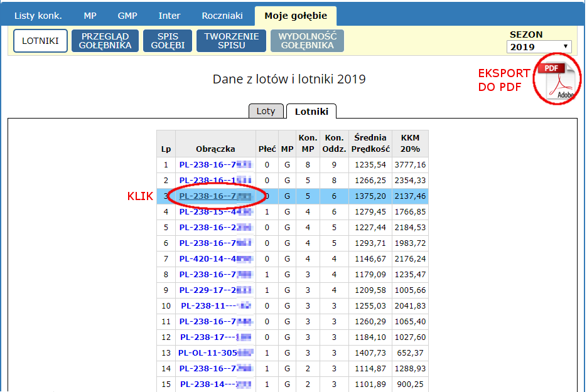Select the Lotniki sub-tab

click(311, 111)
